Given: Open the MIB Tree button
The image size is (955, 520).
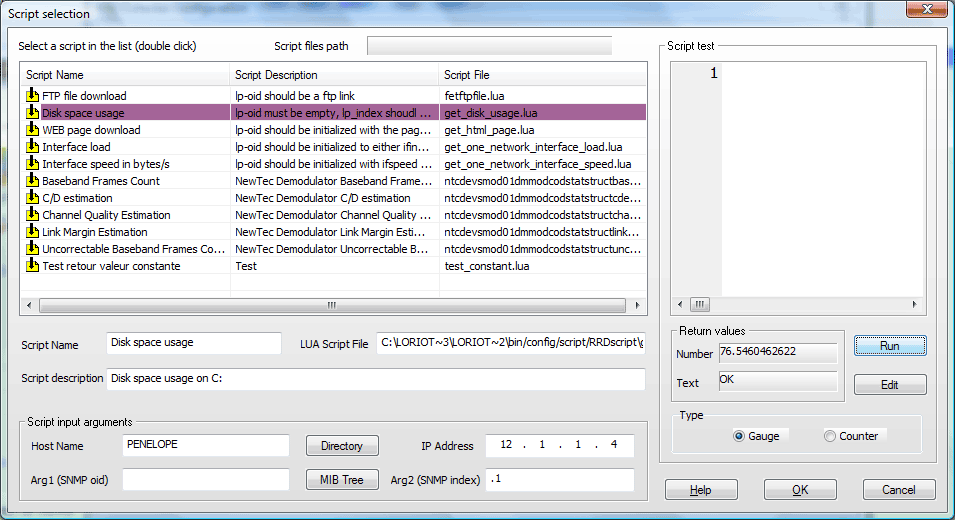Looking at the screenshot, I should coord(342,480).
